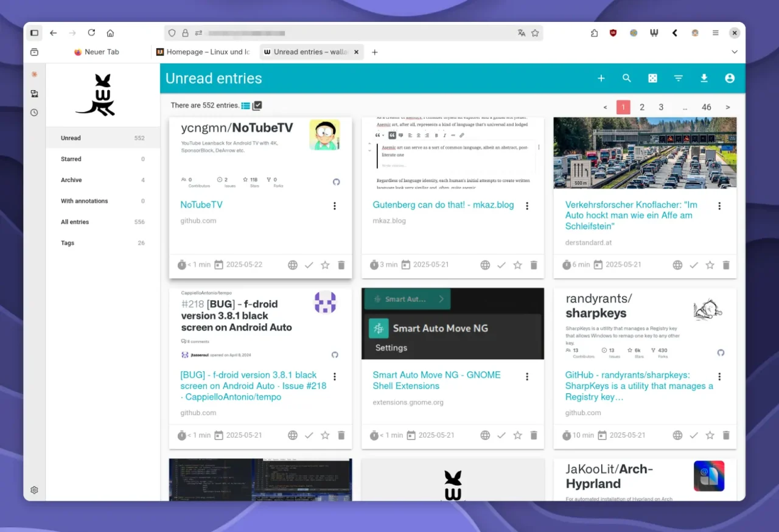Open more options for sharpkeys entry

[719, 377]
